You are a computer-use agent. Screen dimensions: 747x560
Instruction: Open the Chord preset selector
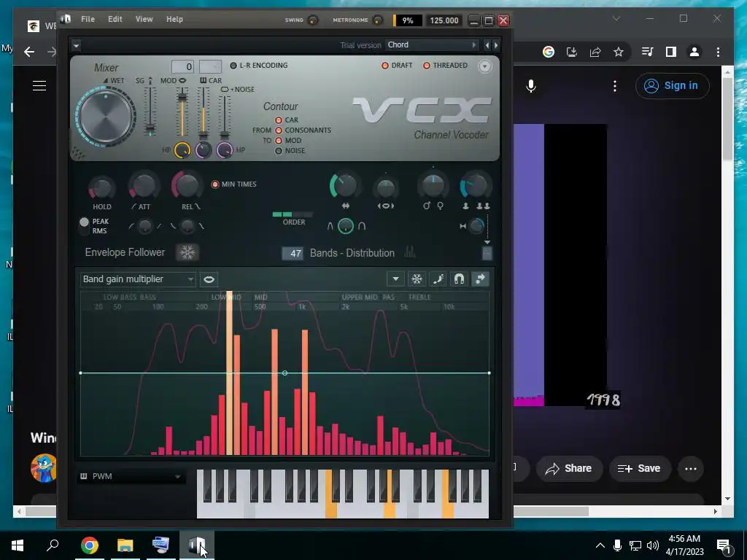[432, 44]
